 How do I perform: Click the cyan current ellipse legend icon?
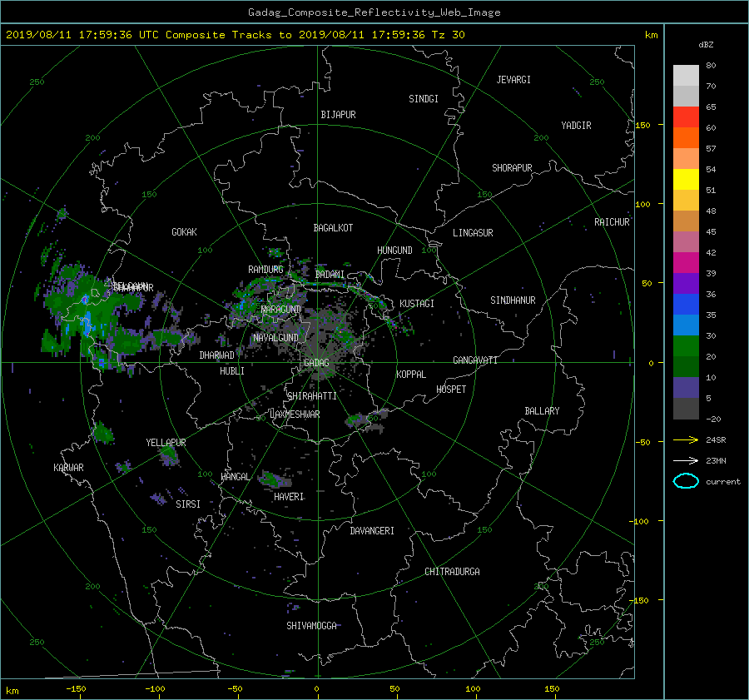click(x=686, y=481)
